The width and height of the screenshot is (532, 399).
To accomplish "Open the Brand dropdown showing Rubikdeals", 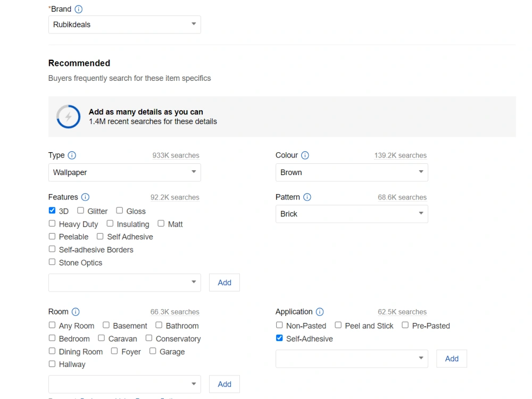I will 124,24.
